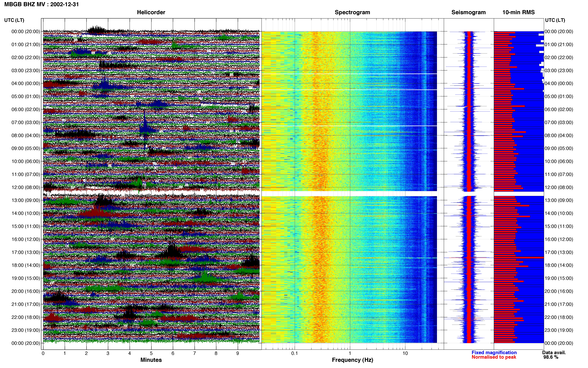This screenshot has height=368, width=588.
Task: Click left time label 15:00 (11:00)
Action: pyautogui.click(x=26, y=226)
